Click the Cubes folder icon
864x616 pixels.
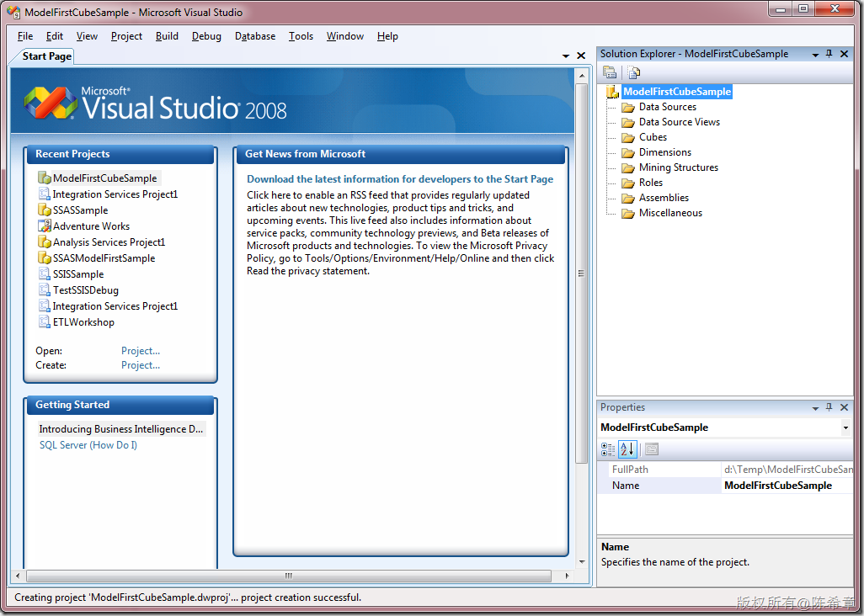(627, 137)
